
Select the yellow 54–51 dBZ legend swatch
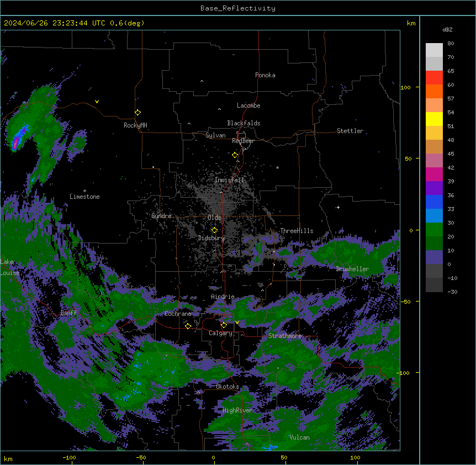pyautogui.click(x=434, y=119)
